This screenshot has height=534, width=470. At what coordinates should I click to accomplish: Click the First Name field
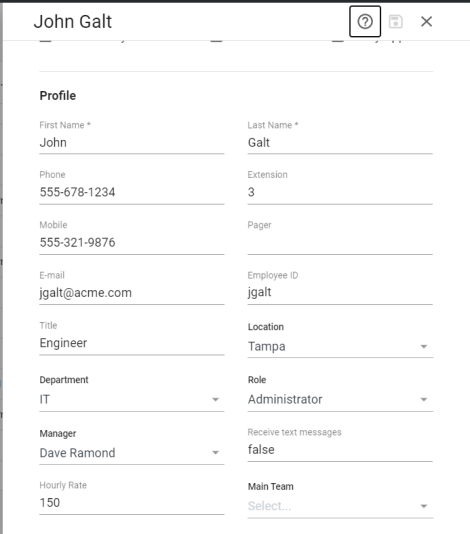131,143
